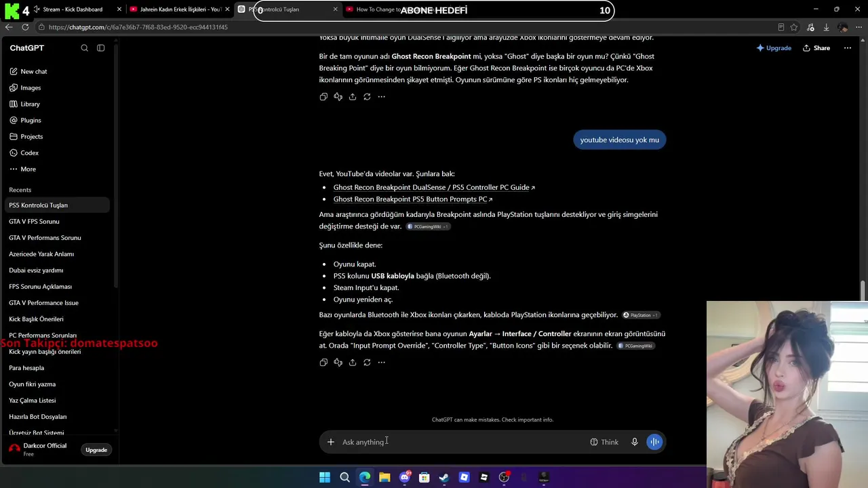Open the Windows Start menu

pos(325,477)
